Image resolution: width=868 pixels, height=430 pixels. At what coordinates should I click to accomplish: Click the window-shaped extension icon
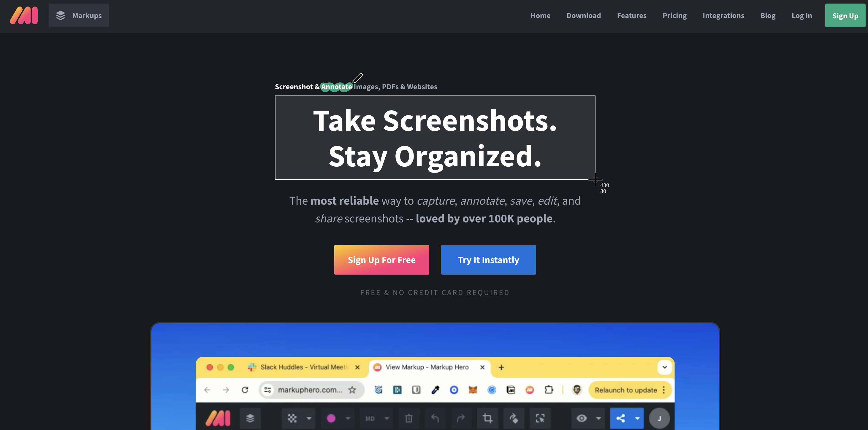511,390
